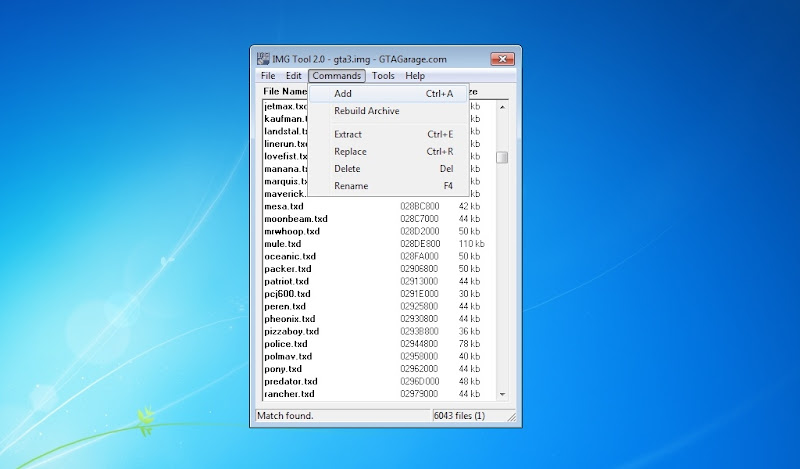Screen dimensions: 800x469
Task: Select pheonix.txd in file list
Action: click(290, 319)
